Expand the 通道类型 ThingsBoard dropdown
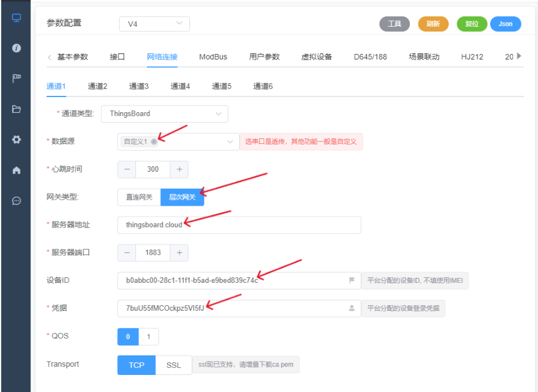The width and height of the screenshot is (538, 392). tap(219, 113)
